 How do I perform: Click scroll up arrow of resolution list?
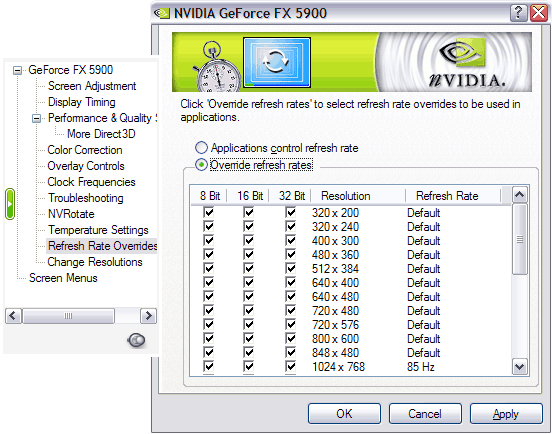[520, 195]
